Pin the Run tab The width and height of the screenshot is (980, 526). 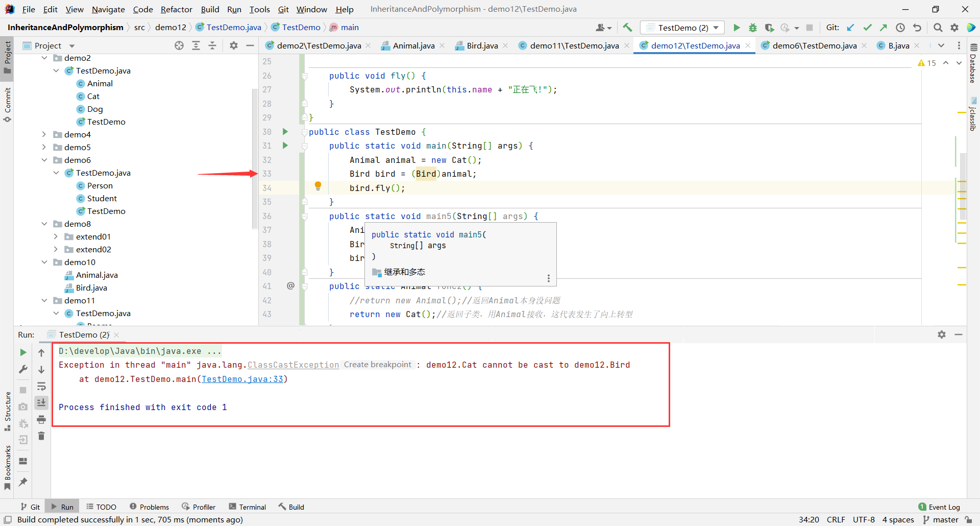point(23,482)
